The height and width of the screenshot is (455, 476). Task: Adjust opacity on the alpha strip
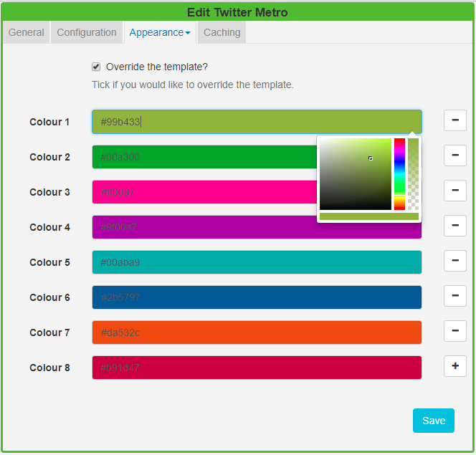(413, 174)
